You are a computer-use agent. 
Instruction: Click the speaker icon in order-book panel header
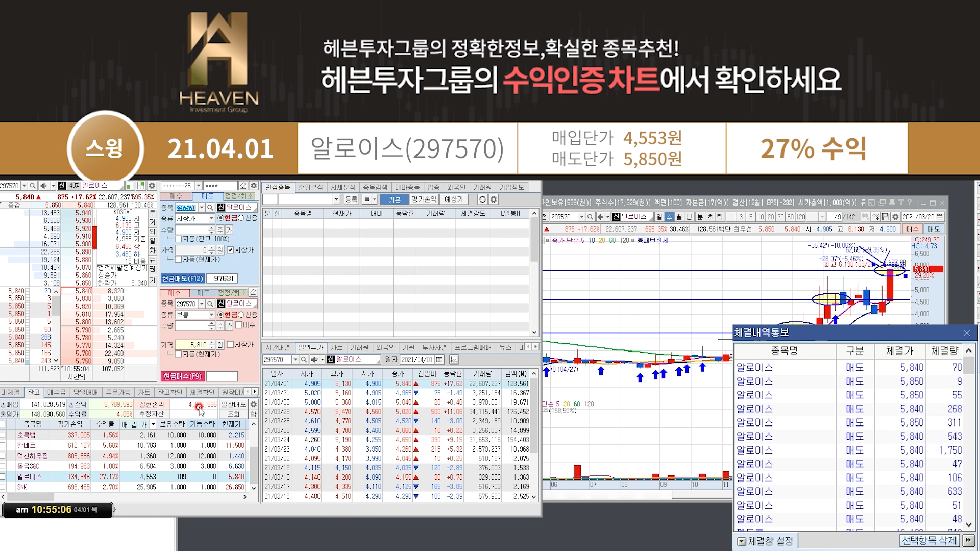click(x=44, y=186)
